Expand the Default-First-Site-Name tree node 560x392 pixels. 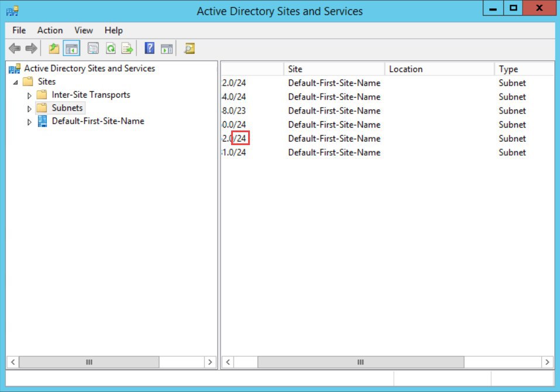coord(29,122)
